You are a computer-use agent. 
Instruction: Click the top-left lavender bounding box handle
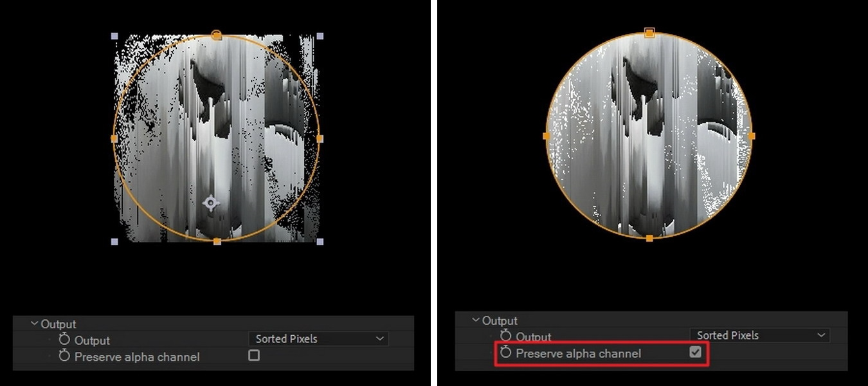[114, 37]
